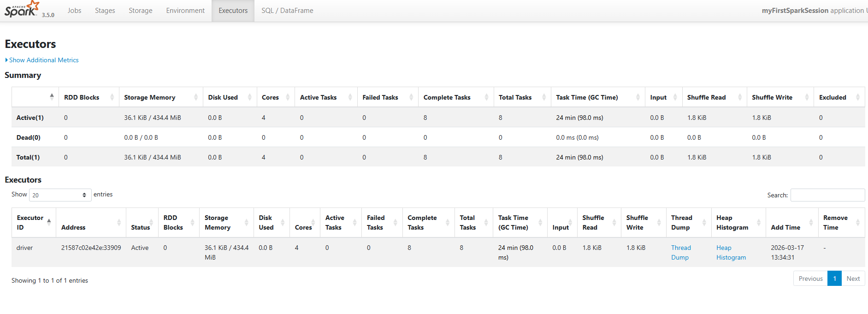Open the Stages tab
868x314 pixels.
pyautogui.click(x=105, y=11)
